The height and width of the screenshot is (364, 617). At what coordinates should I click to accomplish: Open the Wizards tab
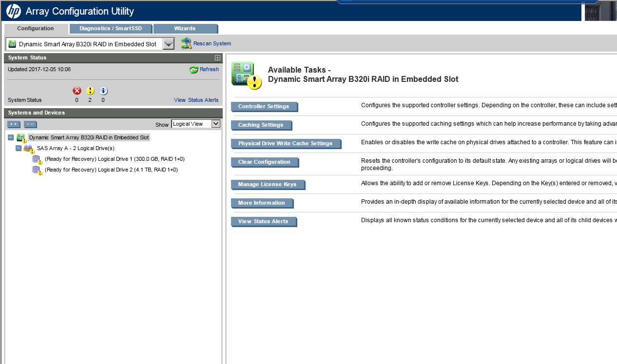[185, 29]
